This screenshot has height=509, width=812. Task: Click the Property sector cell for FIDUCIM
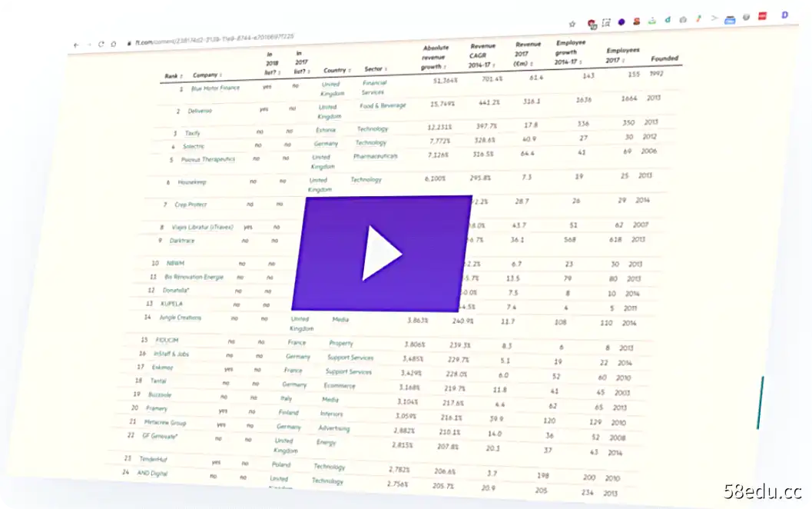pyautogui.click(x=341, y=343)
